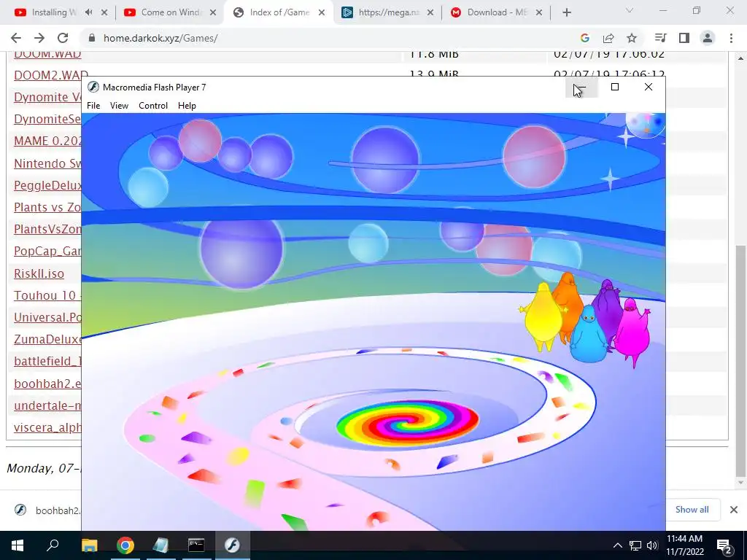747x560 pixels.
Task: Open Windows taskbar search
Action: pyautogui.click(x=53, y=545)
